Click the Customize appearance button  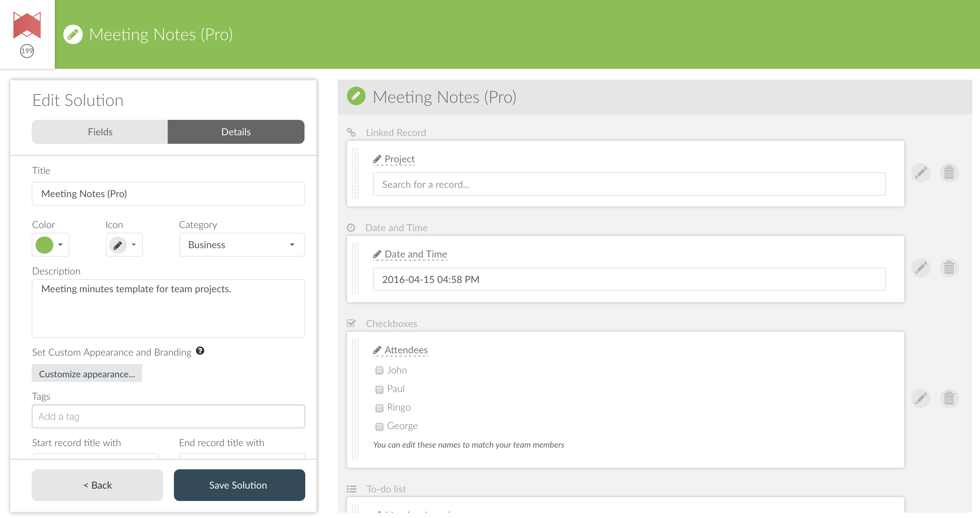point(87,374)
